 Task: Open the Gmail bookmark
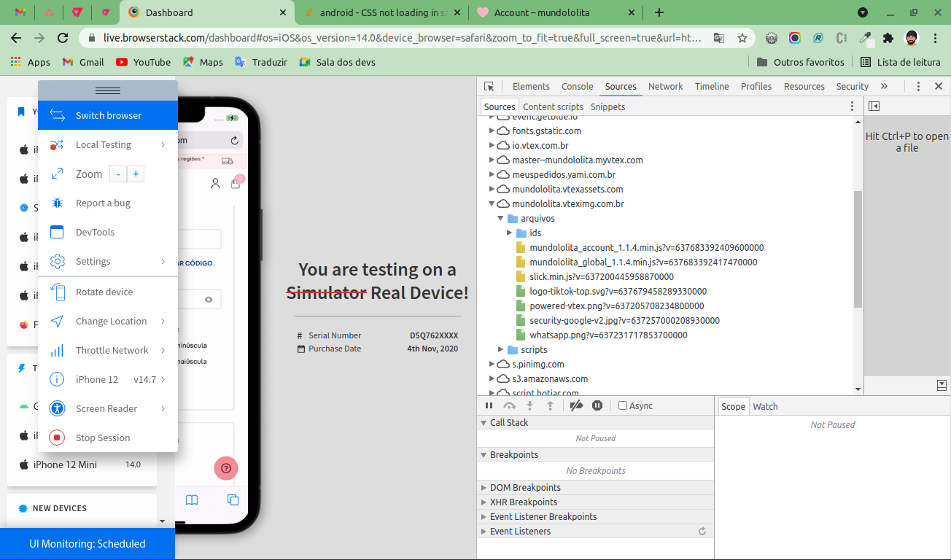(83, 62)
